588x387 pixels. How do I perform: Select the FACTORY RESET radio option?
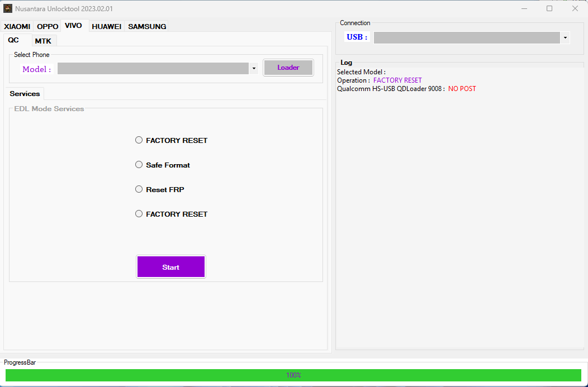[x=139, y=140]
